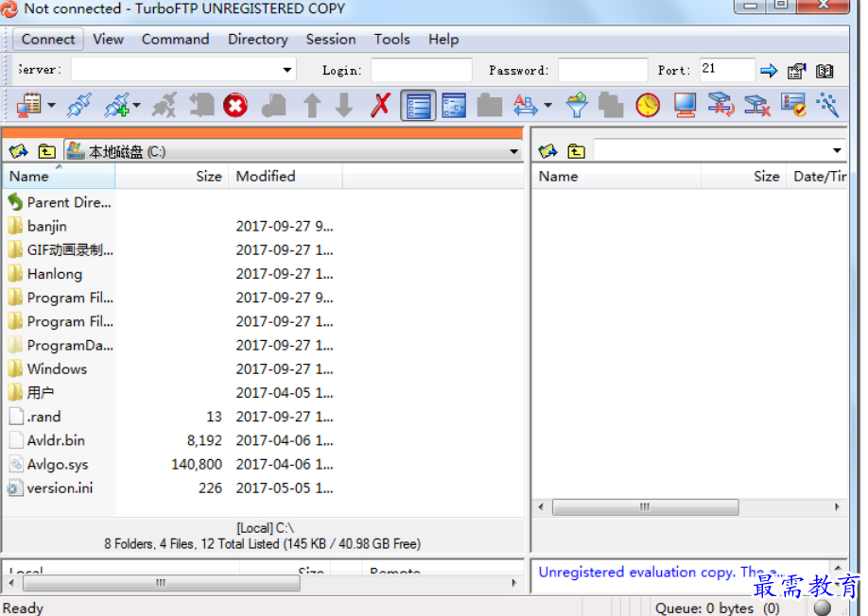
Task: Click the connection settings icon beside Port
Action: click(x=796, y=71)
